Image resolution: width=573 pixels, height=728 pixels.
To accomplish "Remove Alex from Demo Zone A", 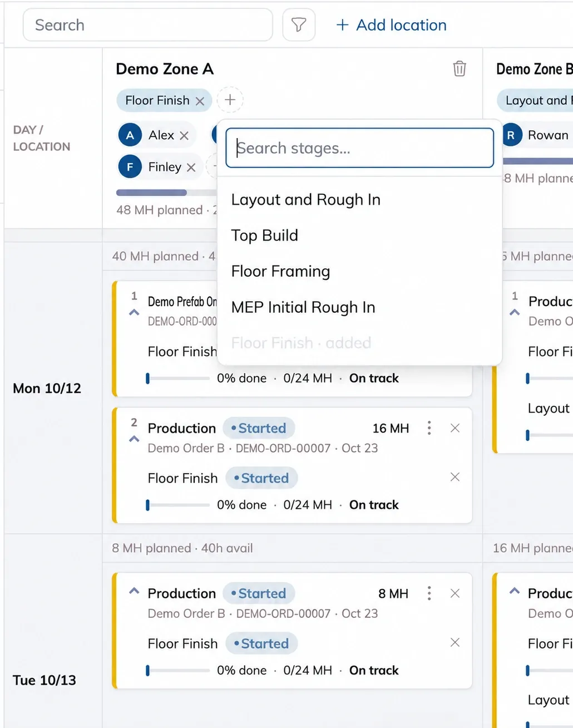I will tap(184, 135).
